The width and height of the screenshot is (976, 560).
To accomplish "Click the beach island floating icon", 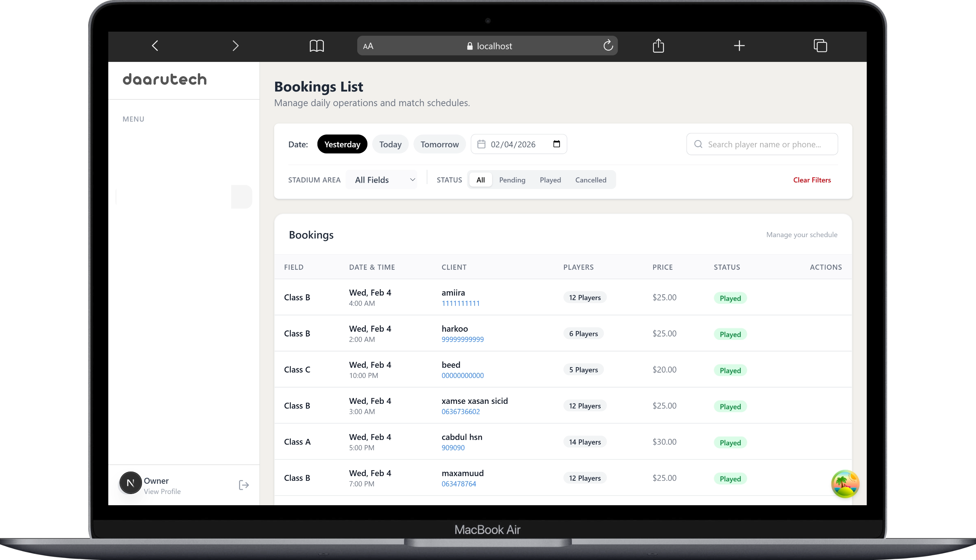I will [x=845, y=484].
